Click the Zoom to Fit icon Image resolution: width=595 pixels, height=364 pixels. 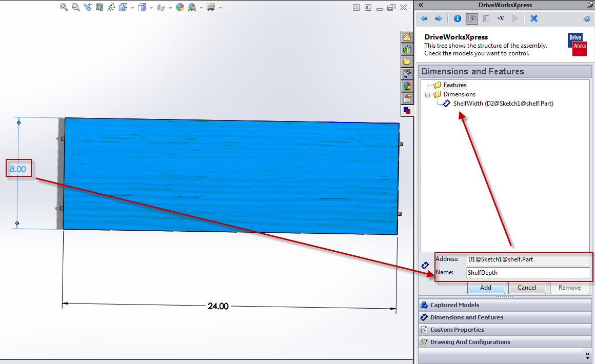(64, 7)
